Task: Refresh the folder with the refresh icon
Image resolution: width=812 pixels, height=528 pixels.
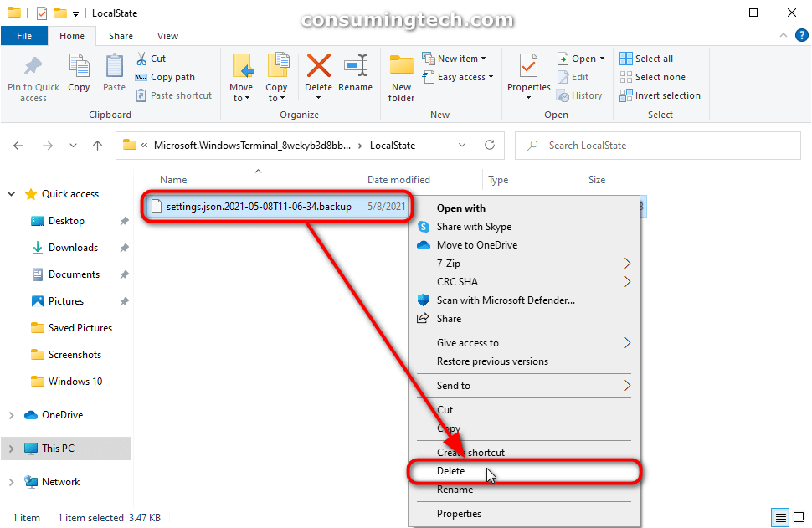Action: point(490,145)
